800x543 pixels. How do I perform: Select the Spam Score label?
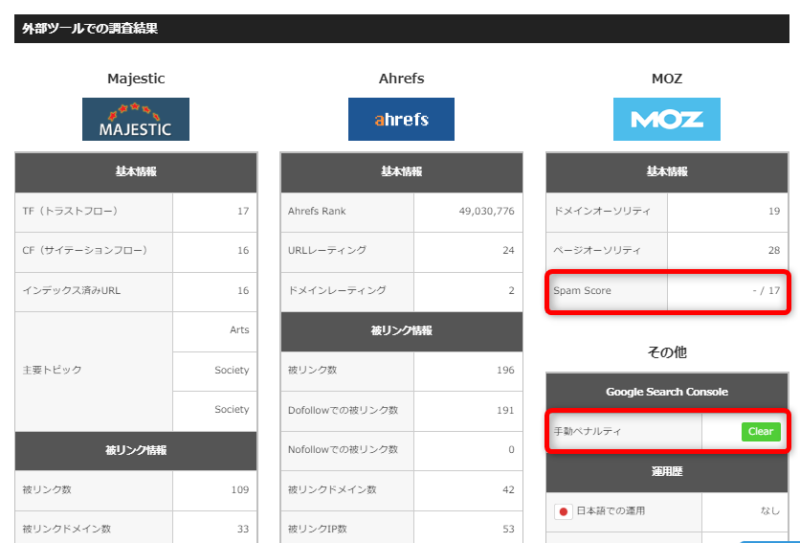[x=582, y=291]
